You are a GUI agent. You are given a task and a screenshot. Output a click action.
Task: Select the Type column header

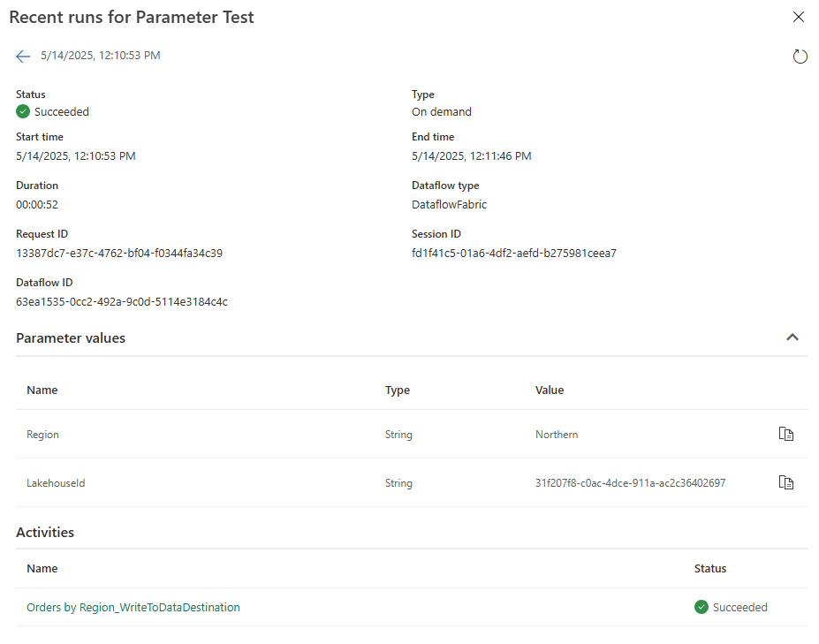398,390
